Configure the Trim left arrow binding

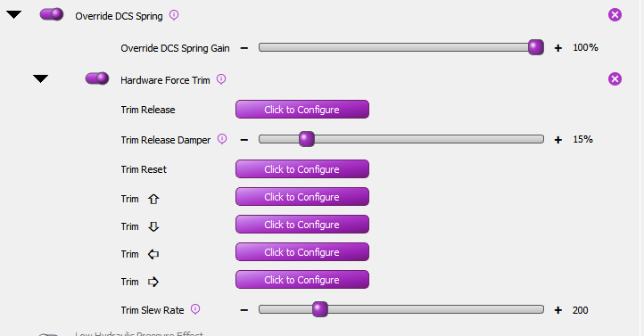click(x=302, y=252)
